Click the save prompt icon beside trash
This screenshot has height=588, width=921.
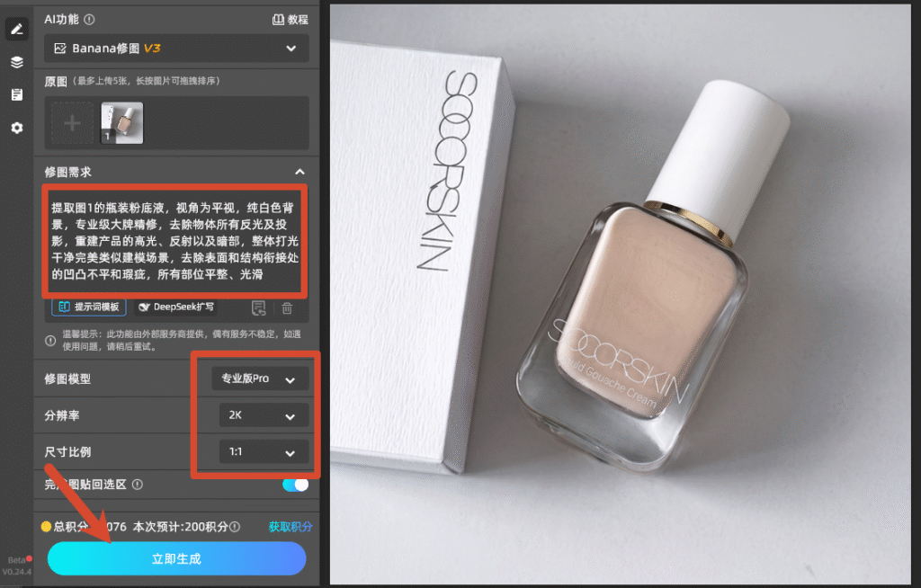point(258,307)
